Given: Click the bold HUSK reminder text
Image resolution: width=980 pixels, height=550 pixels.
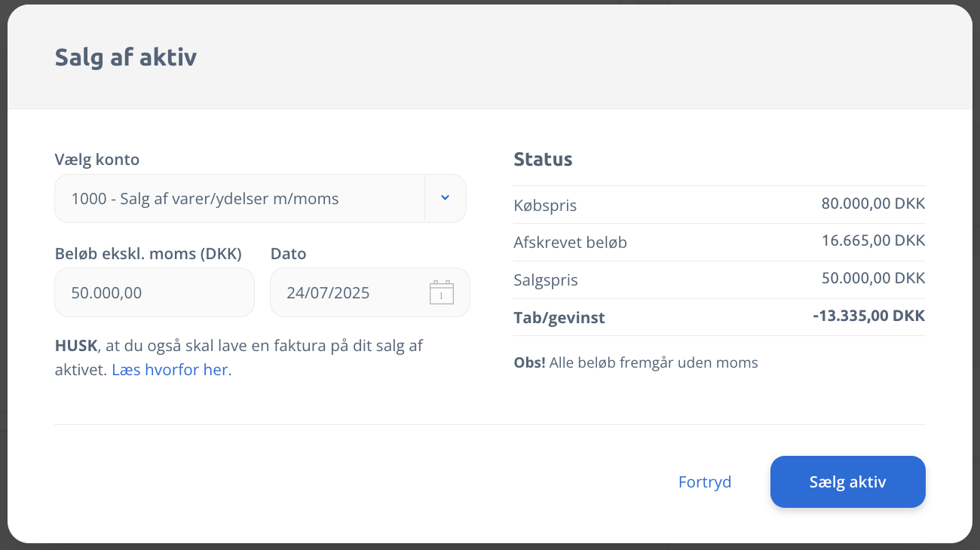Looking at the screenshot, I should pos(76,346).
